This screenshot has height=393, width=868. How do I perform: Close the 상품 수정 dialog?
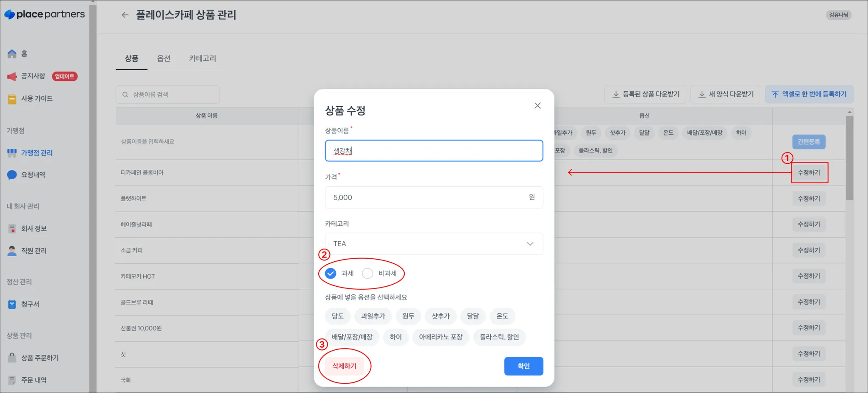[537, 105]
